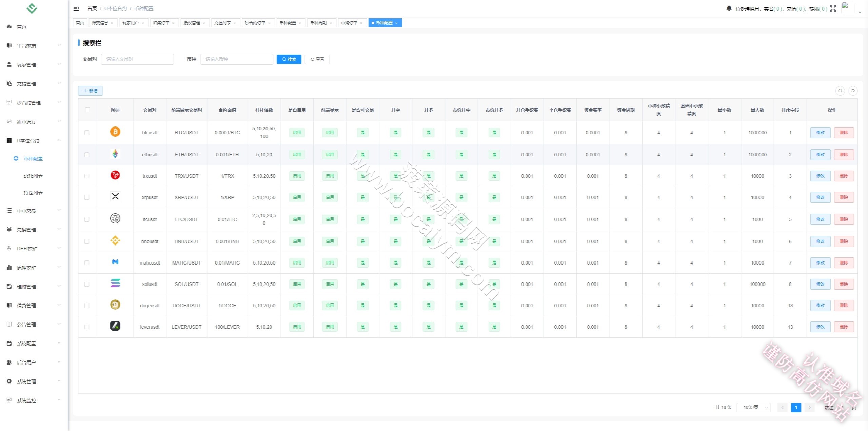This screenshot has height=431, width=868.
Task: Click the icon beside DEFI挖矿
Action: click(9, 248)
